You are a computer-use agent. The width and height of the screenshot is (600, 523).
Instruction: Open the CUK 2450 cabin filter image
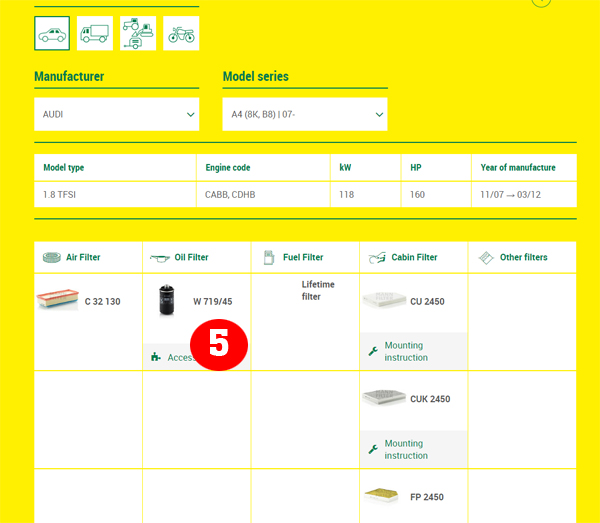pyautogui.click(x=384, y=398)
